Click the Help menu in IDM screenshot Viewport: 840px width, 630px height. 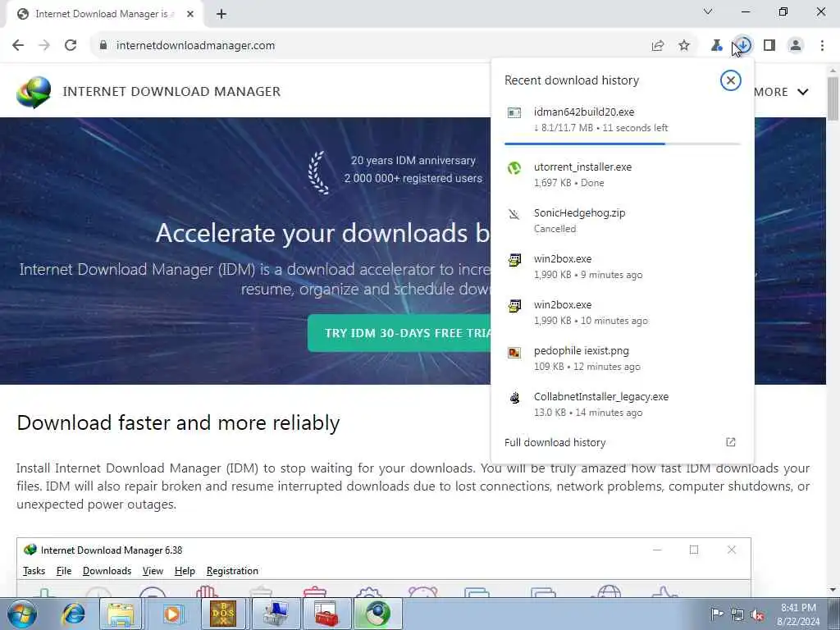[x=185, y=571]
